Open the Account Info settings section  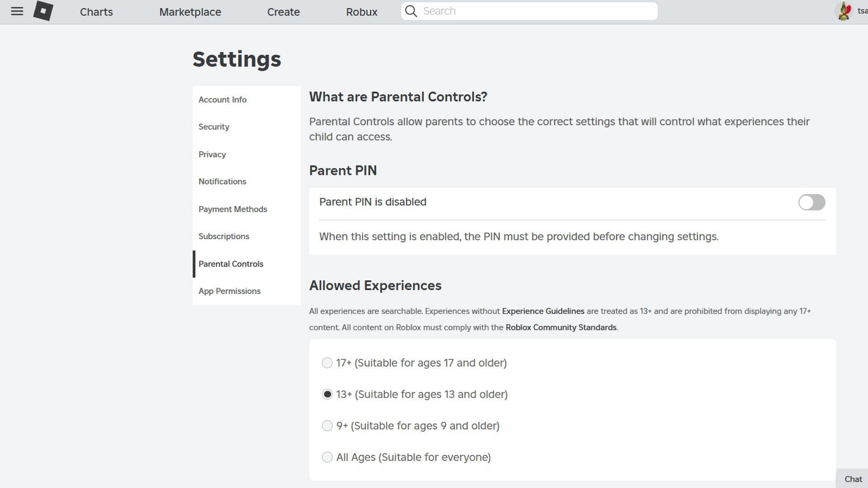[x=223, y=99]
